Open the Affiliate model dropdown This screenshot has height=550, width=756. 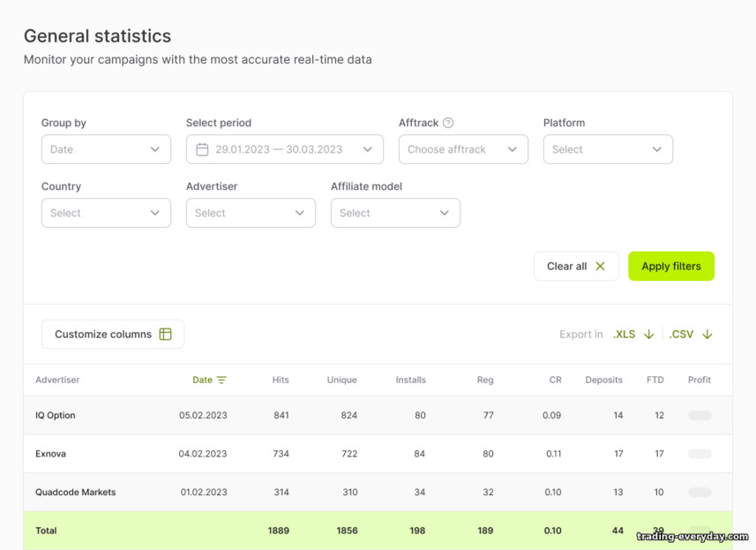[395, 213]
